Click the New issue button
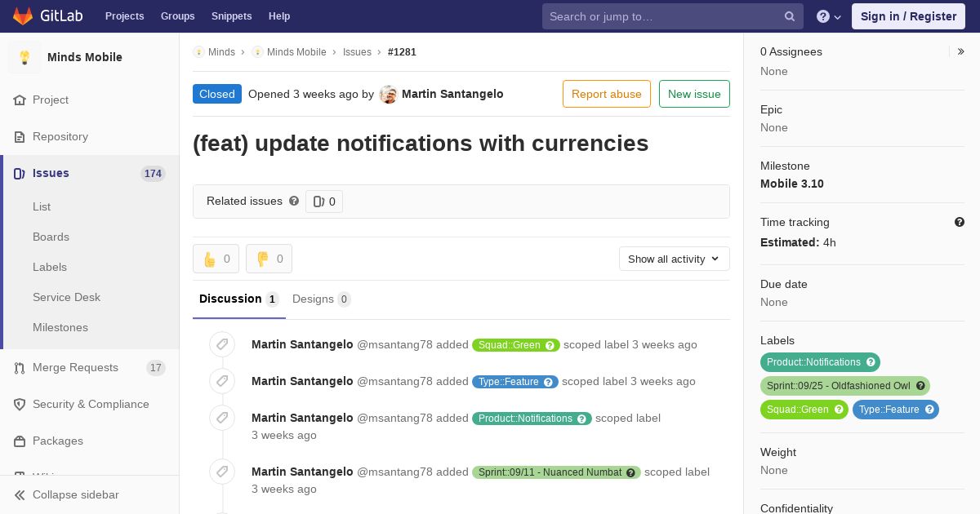Image resolution: width=980 pixels, height=514 pixels. 694,94
